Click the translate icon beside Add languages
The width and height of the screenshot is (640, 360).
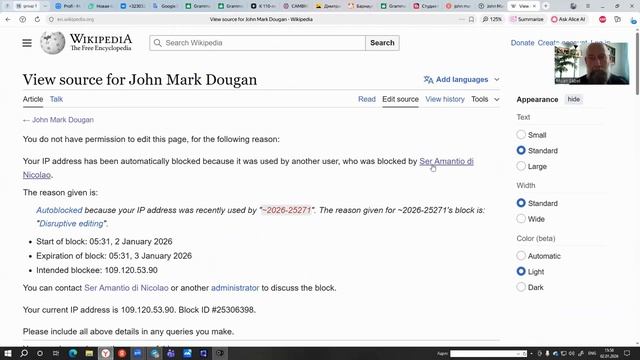click(428, 80)
